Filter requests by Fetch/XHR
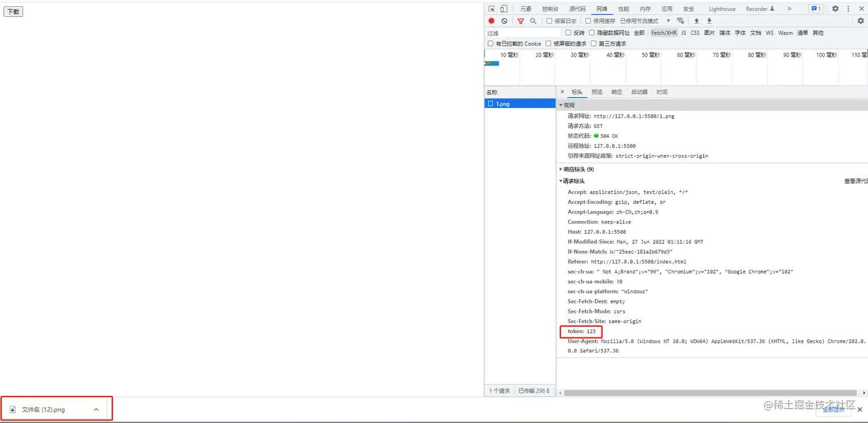 coord(664,33)
